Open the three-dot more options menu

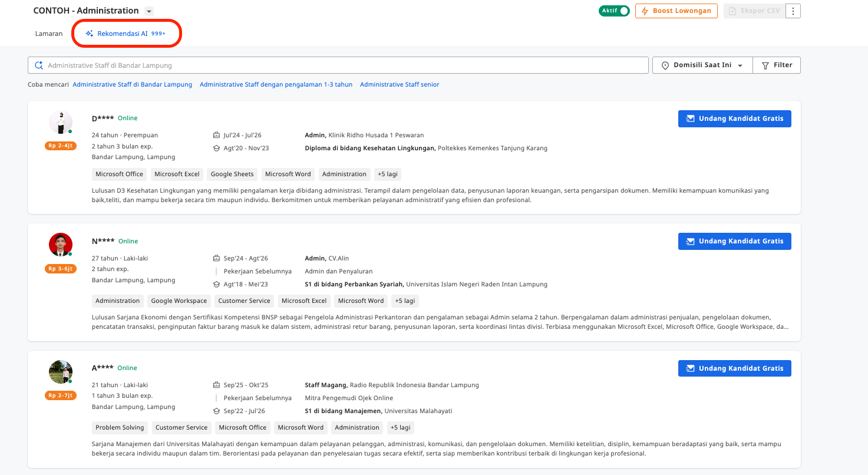click(x=793, y=11)
